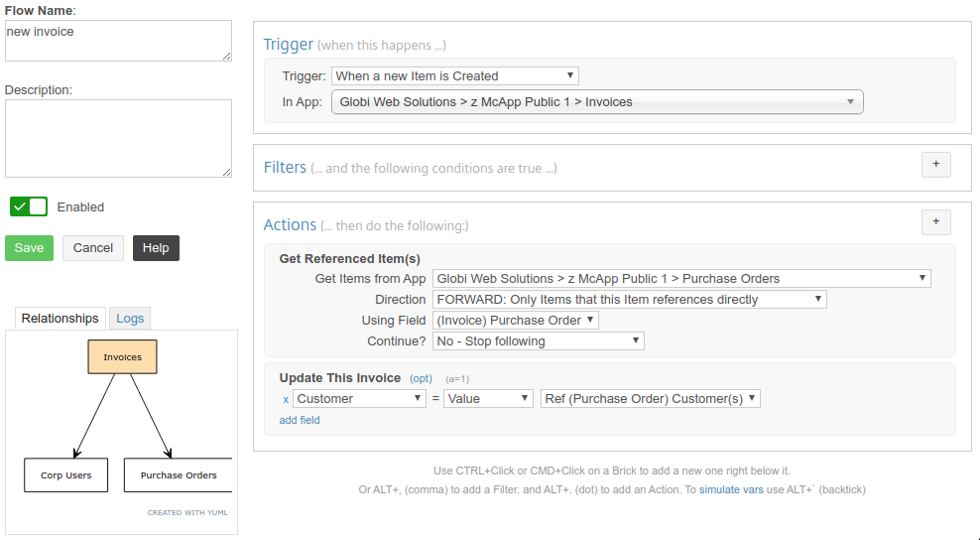The image size is (980, 540).
Task: Click the Help button
Action: coord(156,248)
